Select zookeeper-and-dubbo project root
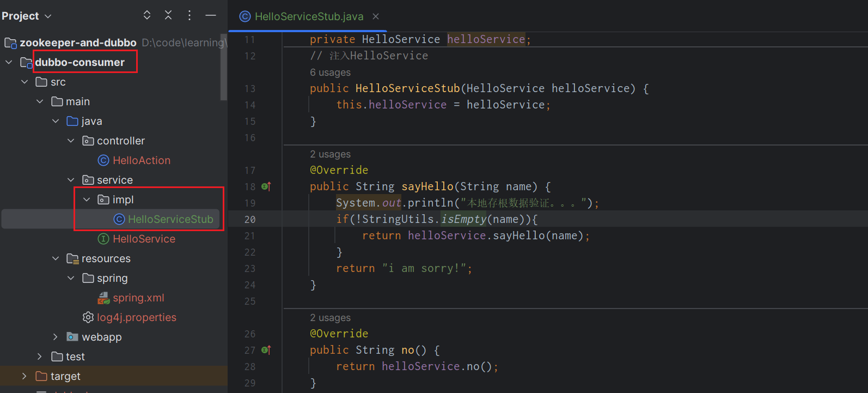This screenshot has width=868, height=393. (78, 43)
